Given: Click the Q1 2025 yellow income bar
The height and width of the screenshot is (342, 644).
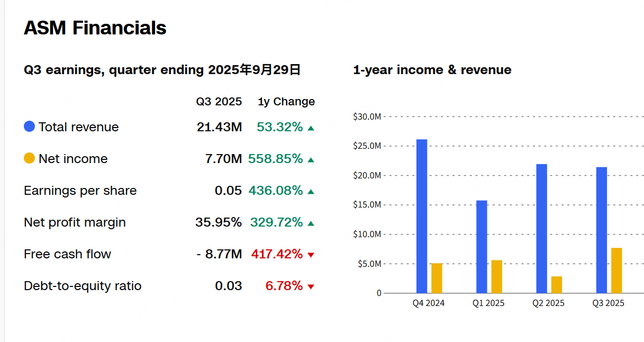Looking at the screenshot, I should click(496, 276).
